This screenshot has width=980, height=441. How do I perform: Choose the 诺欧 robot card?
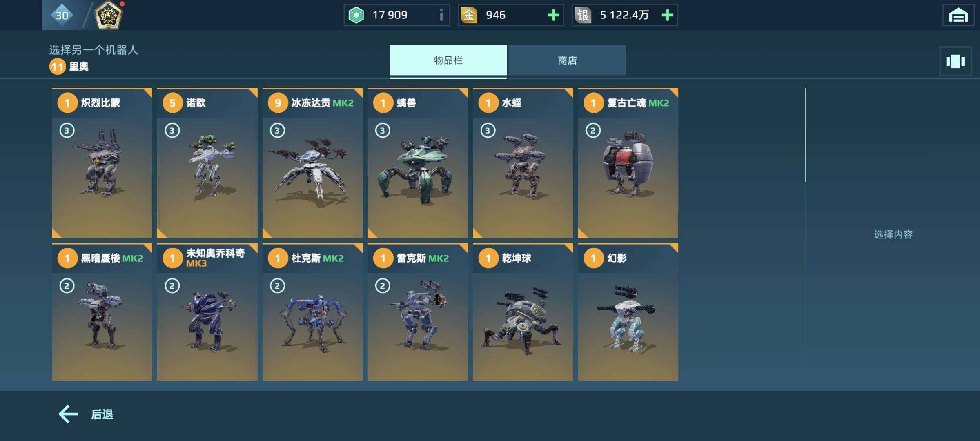click(207, 163)
